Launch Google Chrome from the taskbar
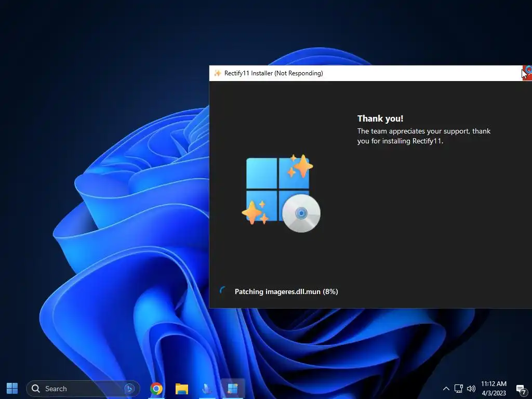This screenshot has width=532, height=399. tap(156, 389)
